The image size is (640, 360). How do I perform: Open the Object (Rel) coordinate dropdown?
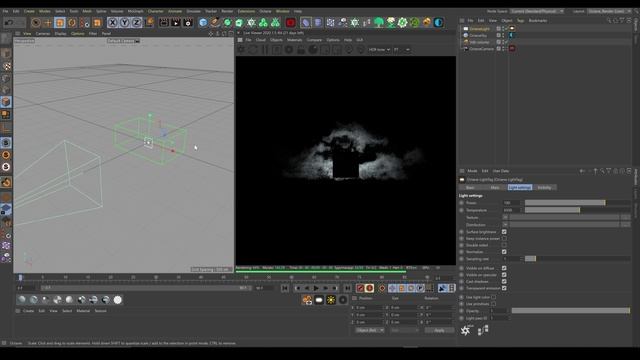tap(369, 330)
